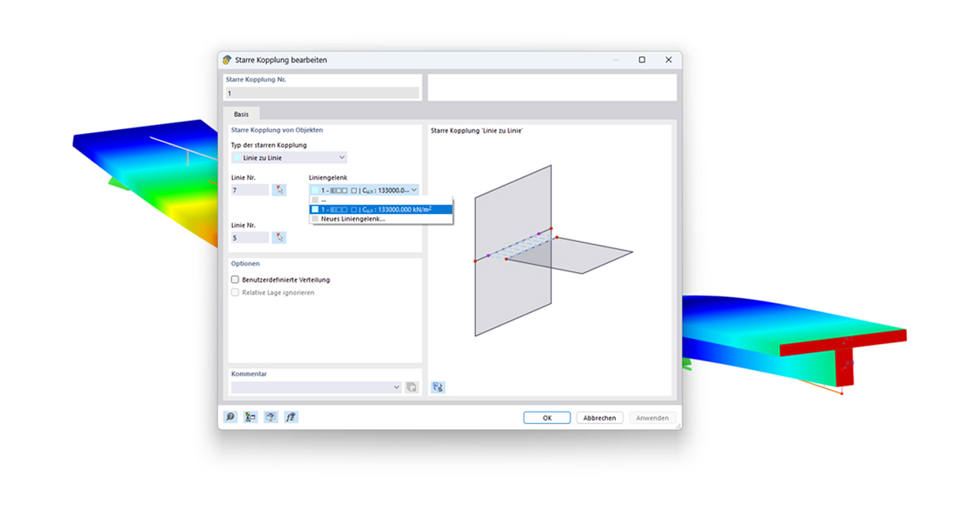Click the 'Linie zu Linie' preview diagram
The image size is (980, 513).
point(553,249)
